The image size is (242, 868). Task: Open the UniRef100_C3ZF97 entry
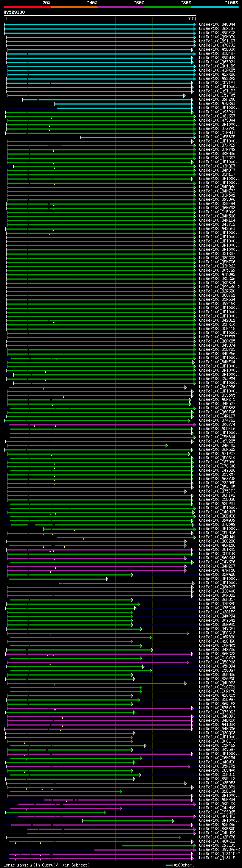(x=217, y=337)
